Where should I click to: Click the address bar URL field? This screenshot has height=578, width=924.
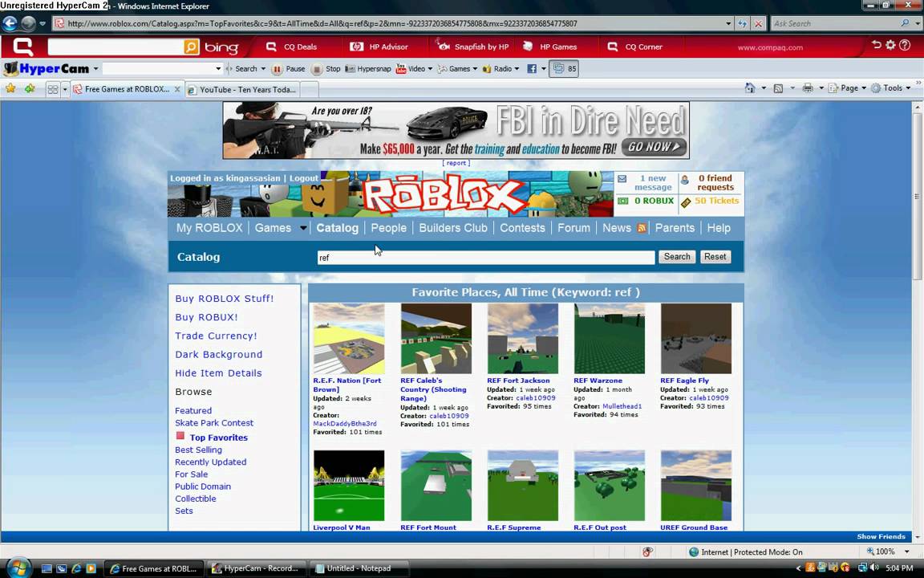click(x=389, y=23)
